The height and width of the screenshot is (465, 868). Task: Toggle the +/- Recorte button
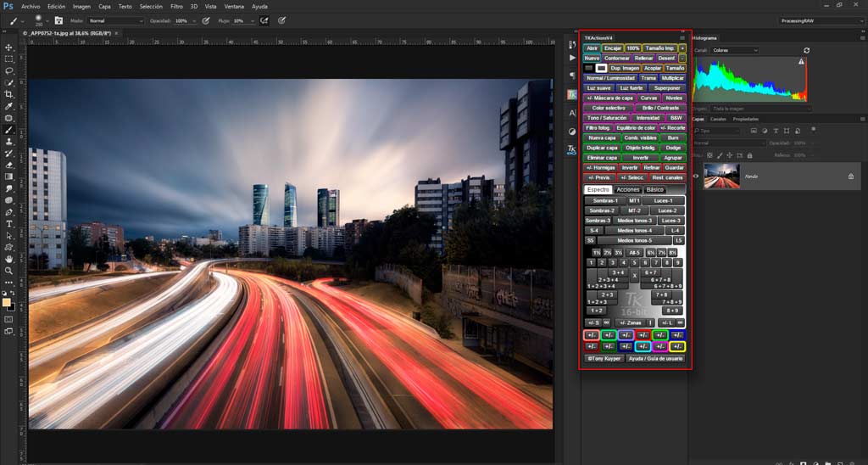point(672,128)
